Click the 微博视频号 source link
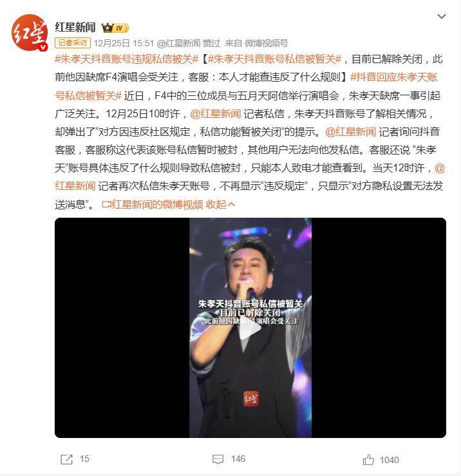 (x=267, y=43)
